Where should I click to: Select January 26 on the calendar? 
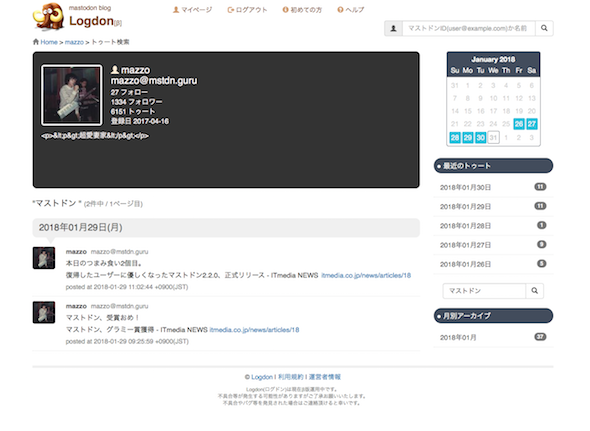tap(519, 124)
